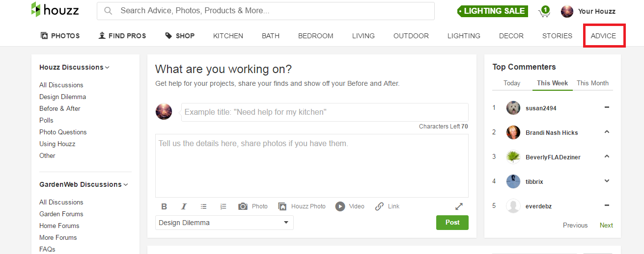The width and height of the screenshot is (644, 254).
Task: Expand the post editor to full size
Action: coord(459,206)
